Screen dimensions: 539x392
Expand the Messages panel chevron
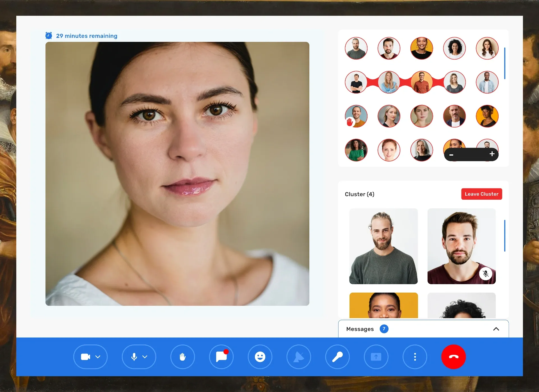coord(496,329)
